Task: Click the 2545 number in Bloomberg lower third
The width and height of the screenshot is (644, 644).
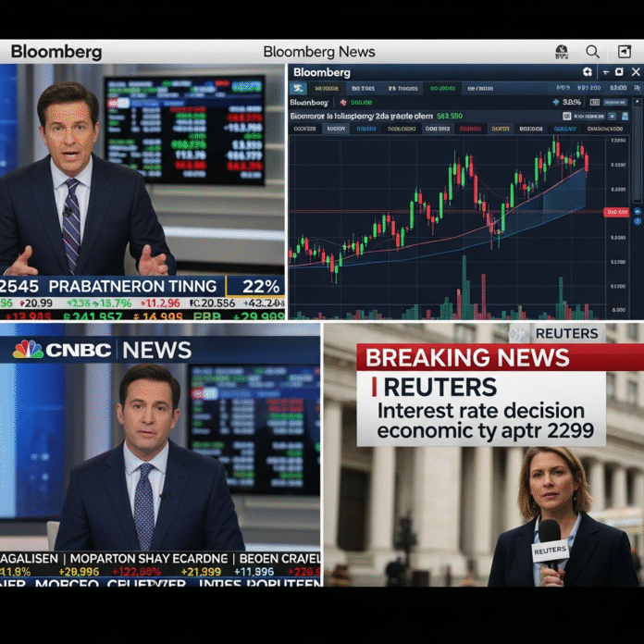Action: (19, 286)
